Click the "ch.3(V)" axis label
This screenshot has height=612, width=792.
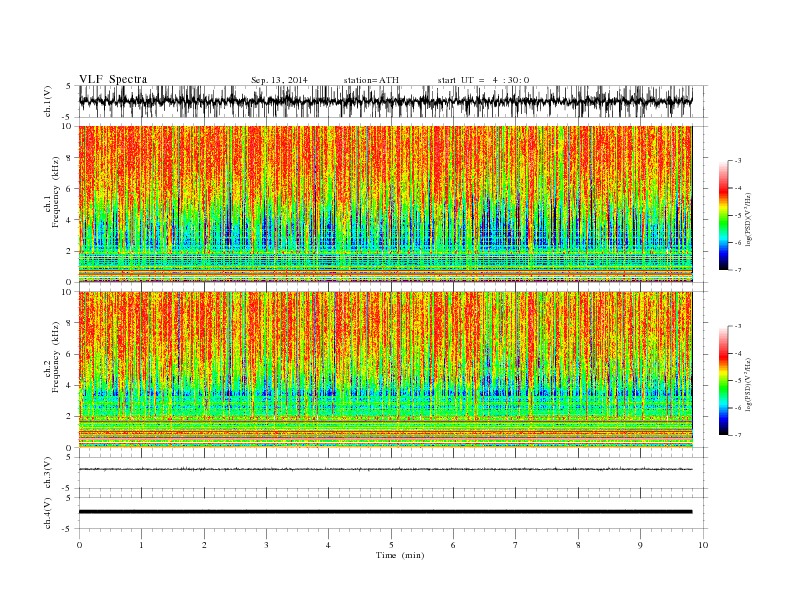point(48,473)
